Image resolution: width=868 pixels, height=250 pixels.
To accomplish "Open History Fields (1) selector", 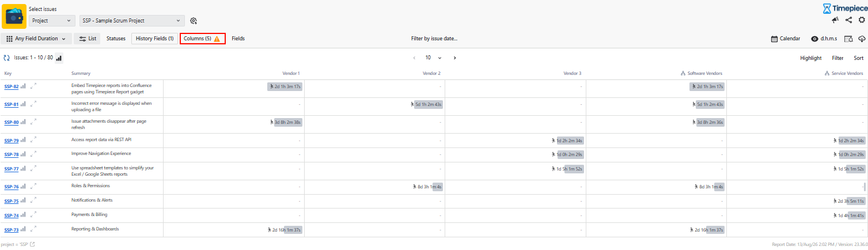I will [x=155, y=39].
